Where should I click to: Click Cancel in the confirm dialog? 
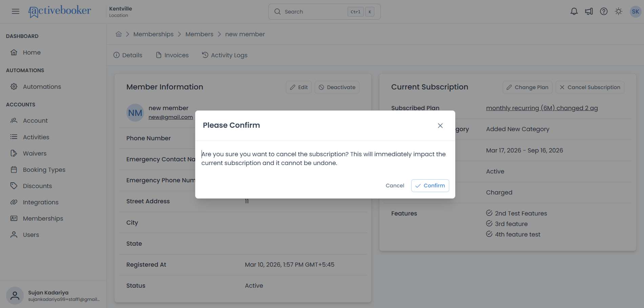coord(395,186)
